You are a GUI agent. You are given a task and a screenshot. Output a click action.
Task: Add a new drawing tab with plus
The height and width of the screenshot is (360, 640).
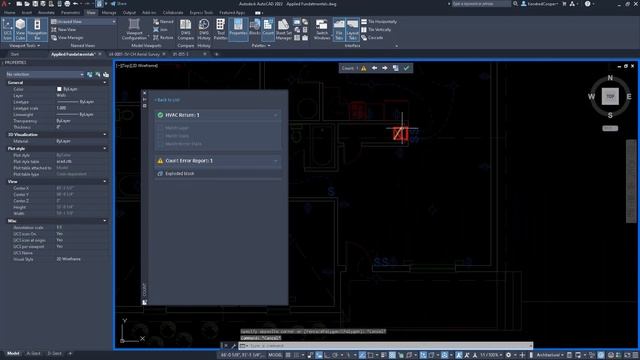(217, 54)
